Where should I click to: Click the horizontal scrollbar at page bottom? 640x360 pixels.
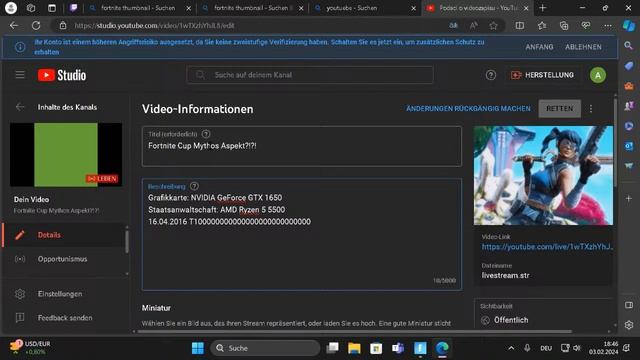(x=354, y=331)
